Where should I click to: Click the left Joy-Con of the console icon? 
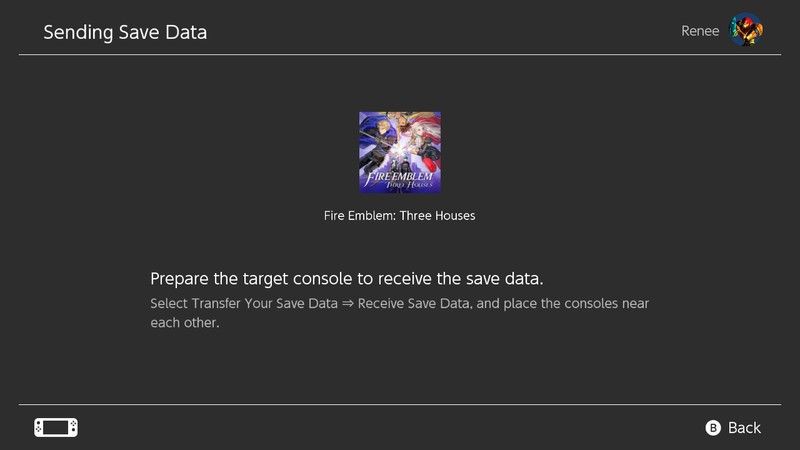tap(39, 427)
